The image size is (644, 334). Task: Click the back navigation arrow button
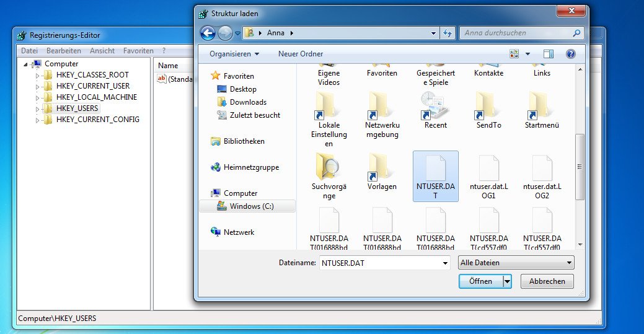pyautogui.click(x=208, y=33)
